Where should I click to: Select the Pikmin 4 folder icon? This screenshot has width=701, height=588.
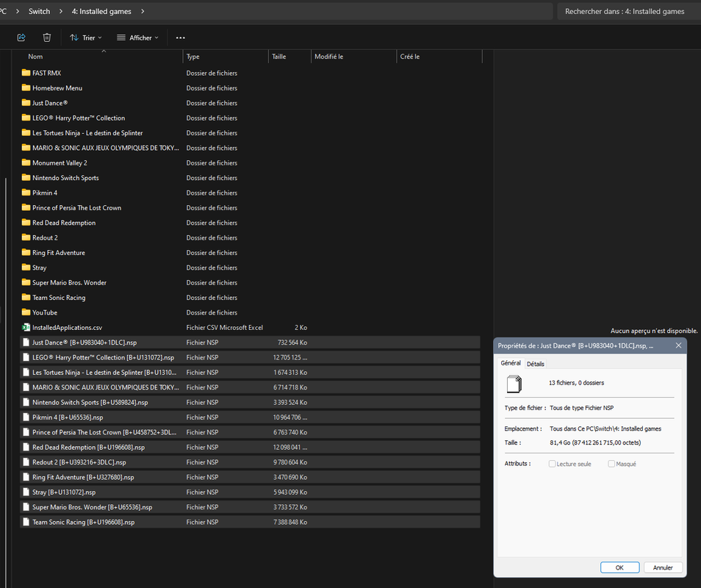click(x=26, y=193)
